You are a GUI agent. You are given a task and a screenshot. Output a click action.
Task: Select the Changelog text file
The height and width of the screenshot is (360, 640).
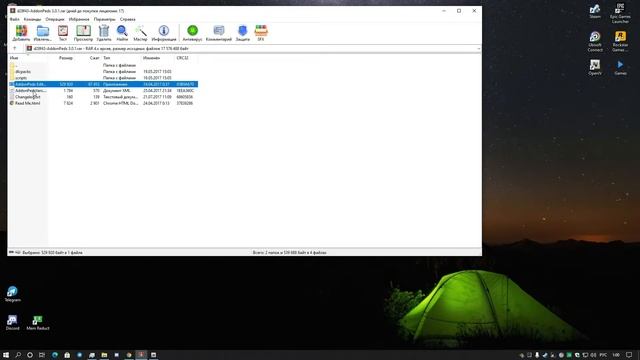tap(103, 97)
